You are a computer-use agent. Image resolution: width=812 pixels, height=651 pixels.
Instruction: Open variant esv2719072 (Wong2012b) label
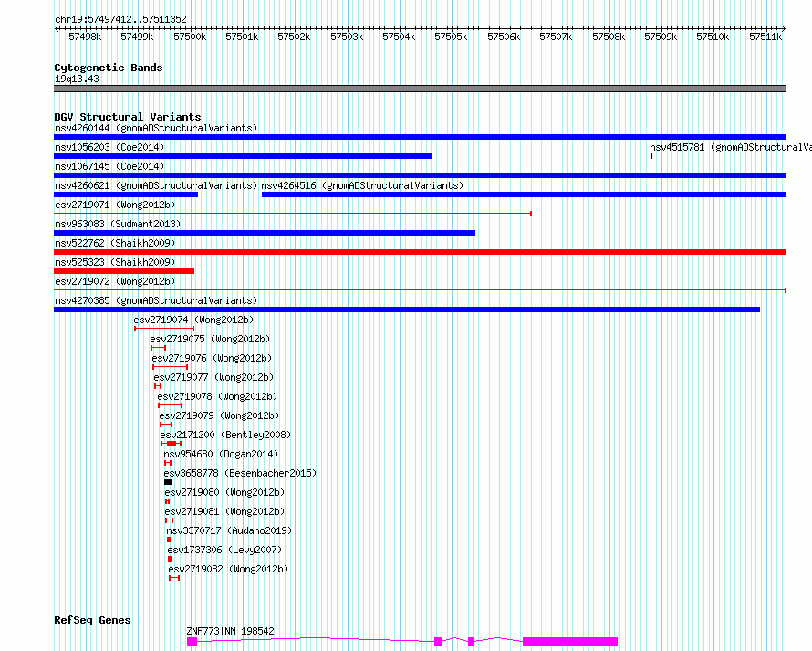pos(115,281)
